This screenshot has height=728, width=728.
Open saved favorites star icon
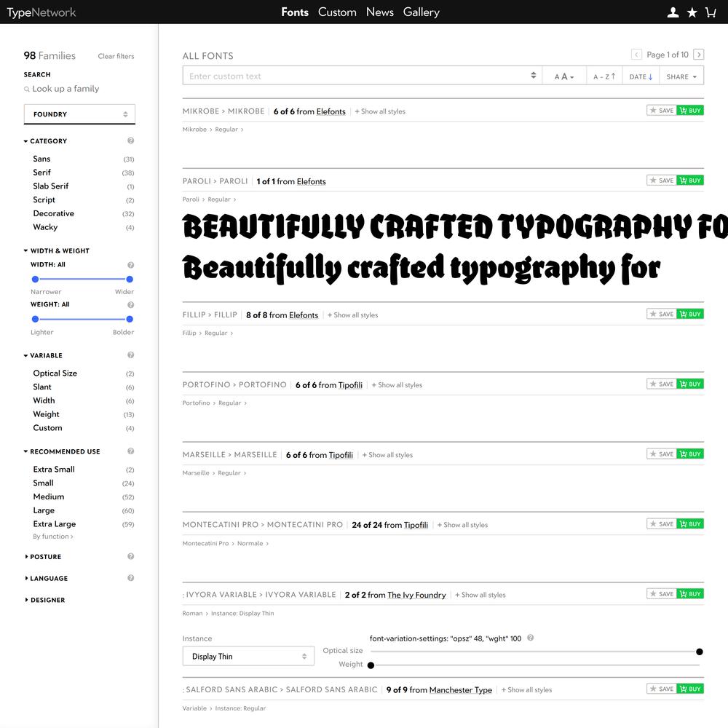pyautogui.click(x=692, y=12)
